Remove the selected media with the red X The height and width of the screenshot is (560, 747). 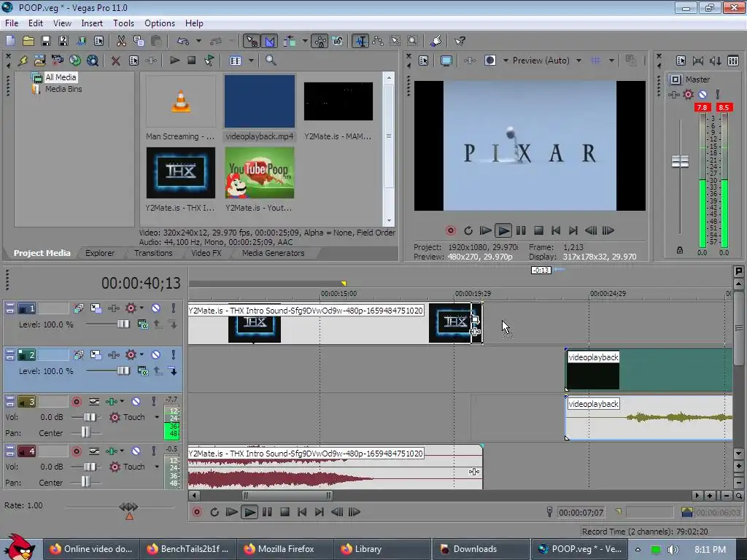115,61
